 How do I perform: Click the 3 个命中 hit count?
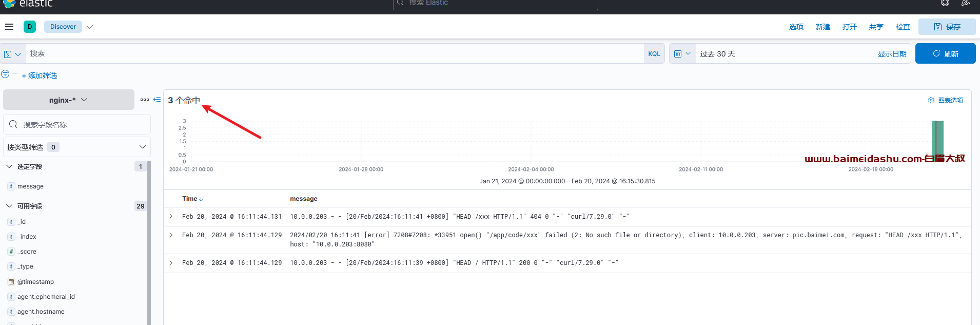tap(184, 100)
